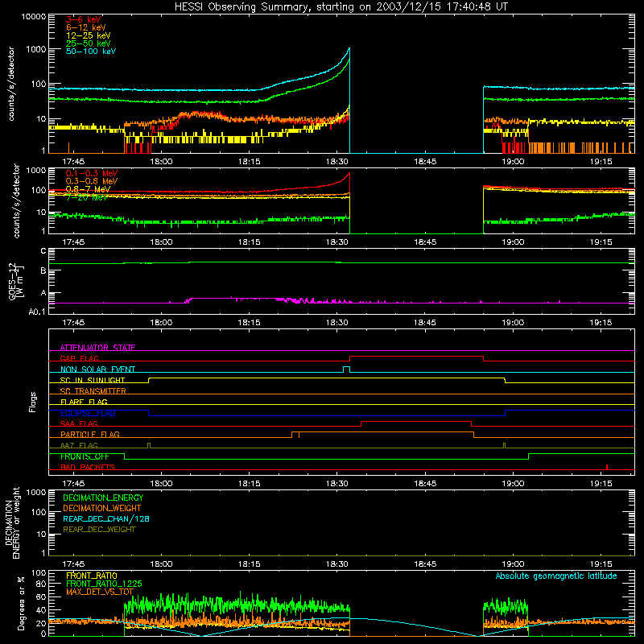
Task: Select the green FRONTS_OFF label
Action: pyautogui.click(x=85, y=456)
